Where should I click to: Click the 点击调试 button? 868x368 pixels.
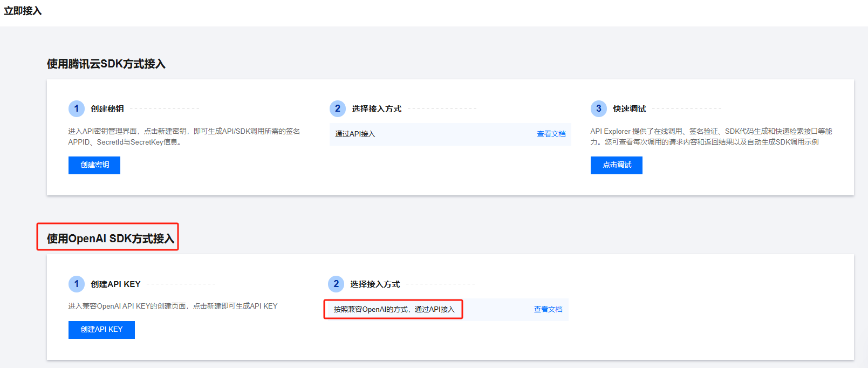pos(617,165)
